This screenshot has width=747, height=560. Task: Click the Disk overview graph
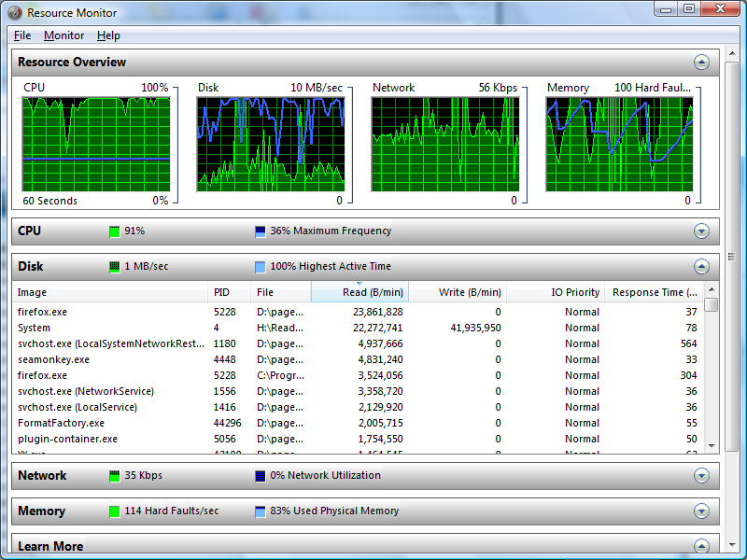coord(271,145)
